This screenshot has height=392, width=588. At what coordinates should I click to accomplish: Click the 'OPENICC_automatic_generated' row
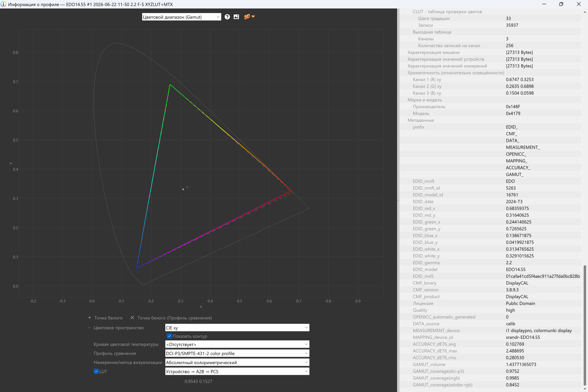click(x=491, y=317)
